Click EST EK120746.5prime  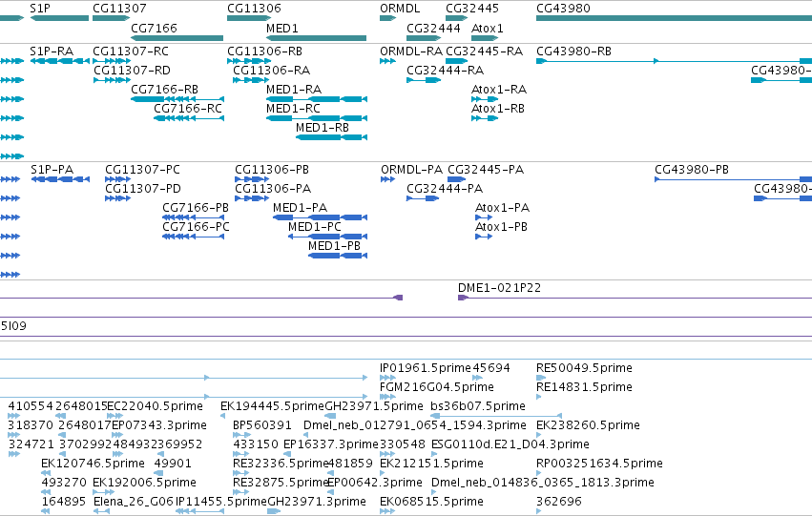click(x=94, y=464)
